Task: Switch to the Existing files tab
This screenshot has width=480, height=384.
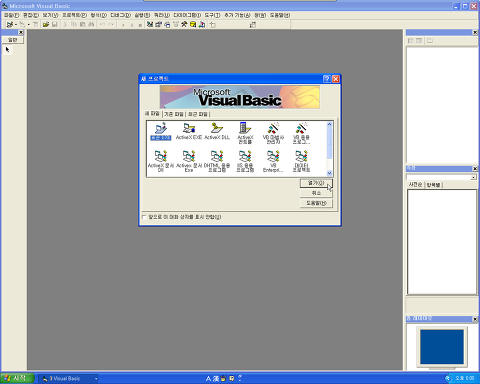Action: pyautogui.click(x=174, y=114)
